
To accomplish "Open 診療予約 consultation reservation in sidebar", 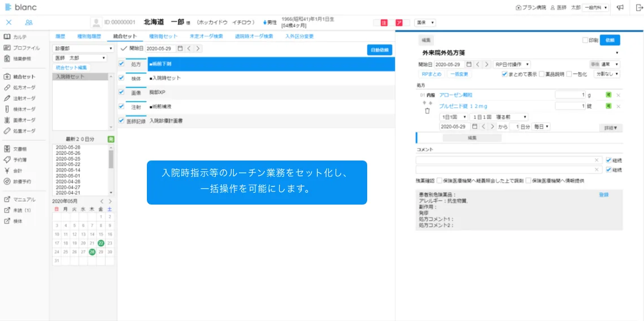I will [x=18, y=181].
